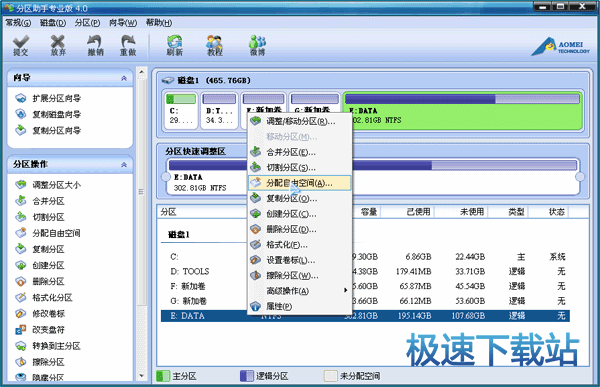This screenshot has height=387, width=600.
Task: Expand the 高级操作 submenu arrow
Action: coord(346,291)
